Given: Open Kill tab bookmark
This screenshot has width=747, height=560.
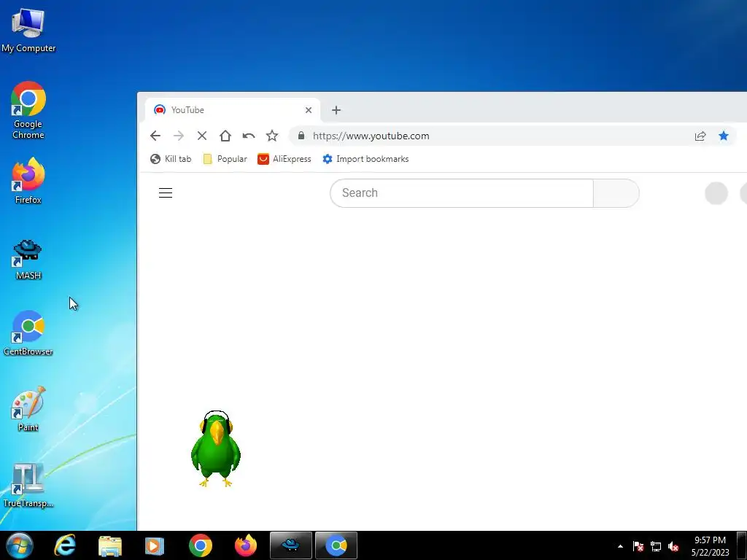Looking at the screenshot, I should tap(171, 159).
